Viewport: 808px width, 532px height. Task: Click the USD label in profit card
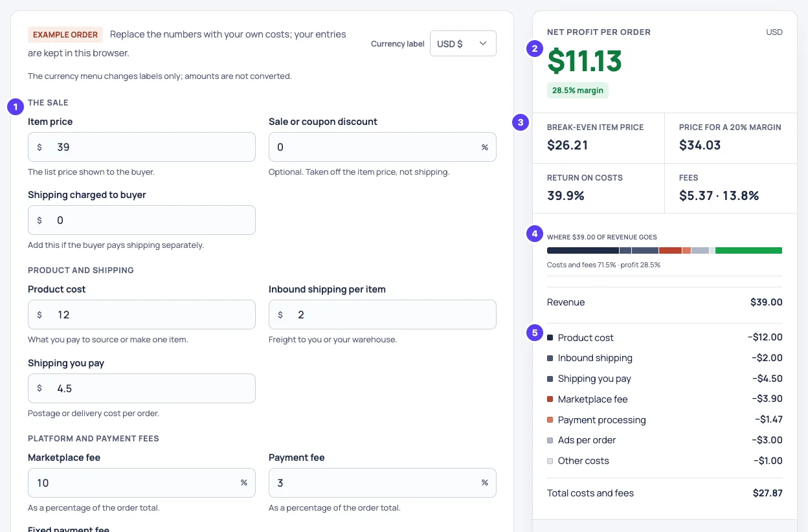[774, 32]
